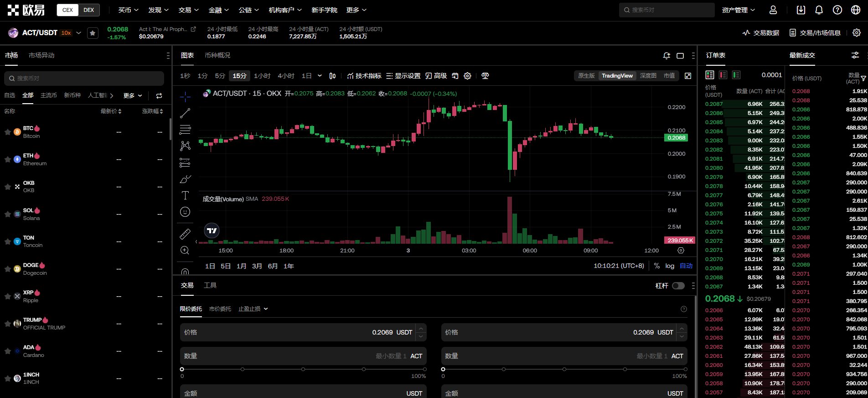Open page settings gear beside 交易/市场信息
This screenshot has width=868, height=398.
tap(857, 33)
